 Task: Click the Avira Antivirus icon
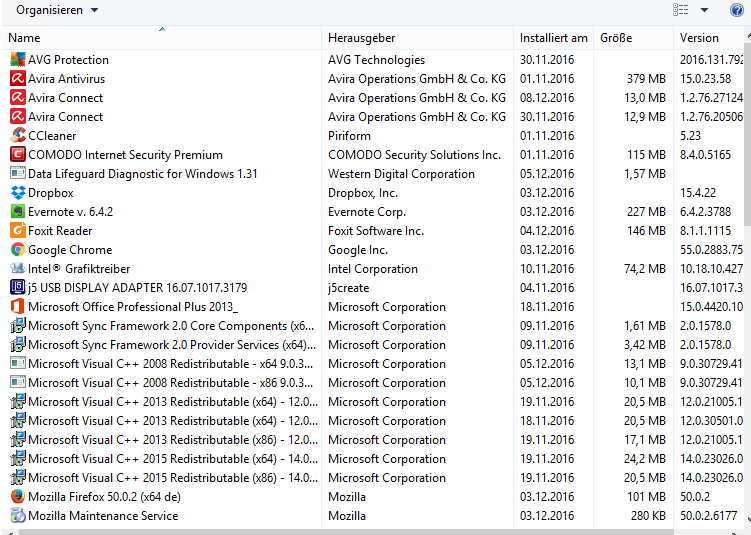click(x=18, y=79)
